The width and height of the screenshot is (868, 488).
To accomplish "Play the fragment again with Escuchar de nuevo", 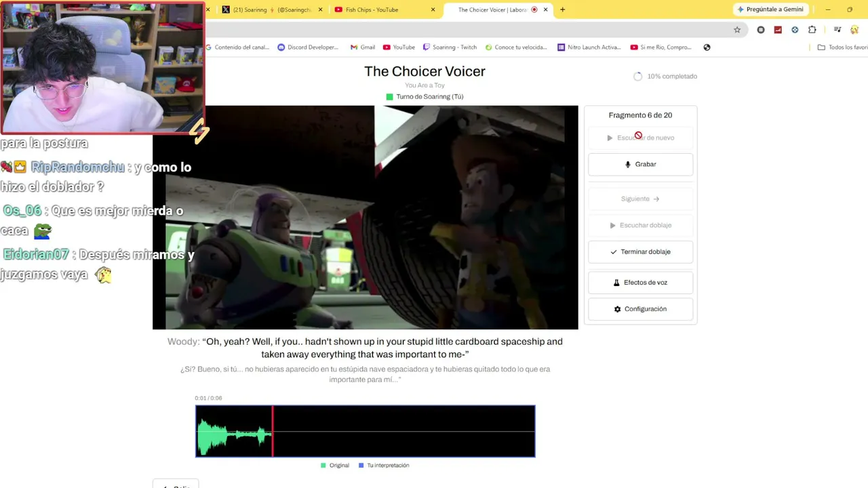I will (640, 138).
